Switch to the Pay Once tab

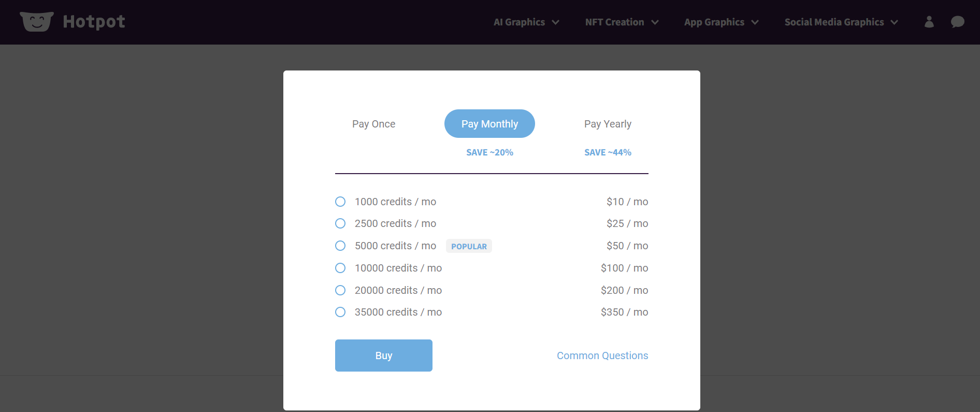pos(373,124)
